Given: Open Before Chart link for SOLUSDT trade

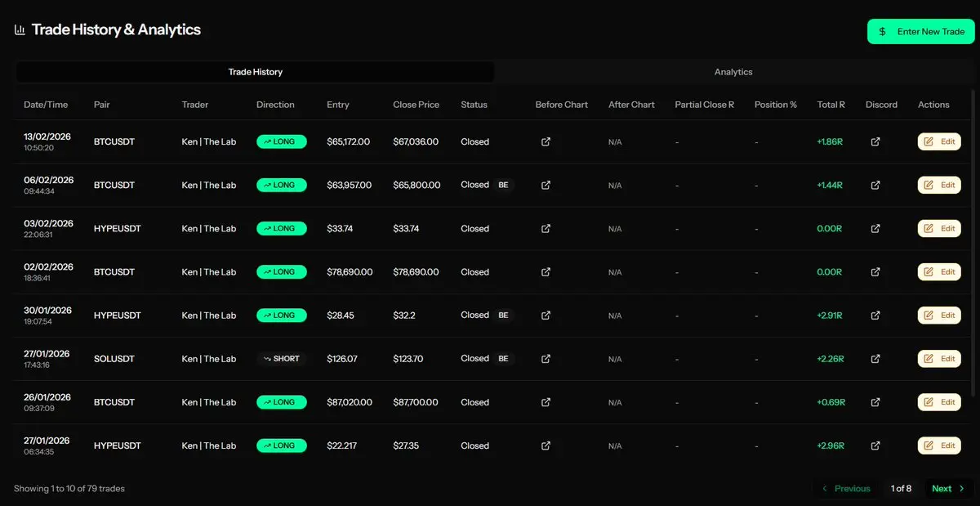Looking at the screenshot, I should coord(546,359).
